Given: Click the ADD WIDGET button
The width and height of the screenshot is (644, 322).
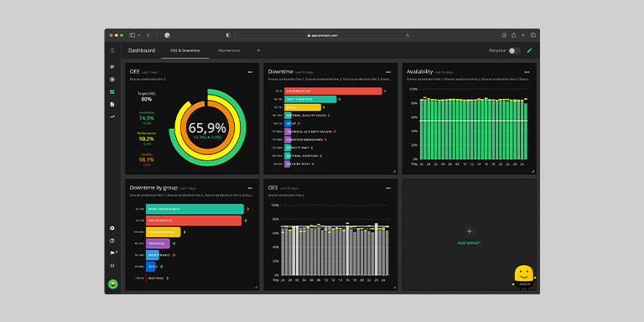Looking at the screenshot, I should [x=469, y=236].
